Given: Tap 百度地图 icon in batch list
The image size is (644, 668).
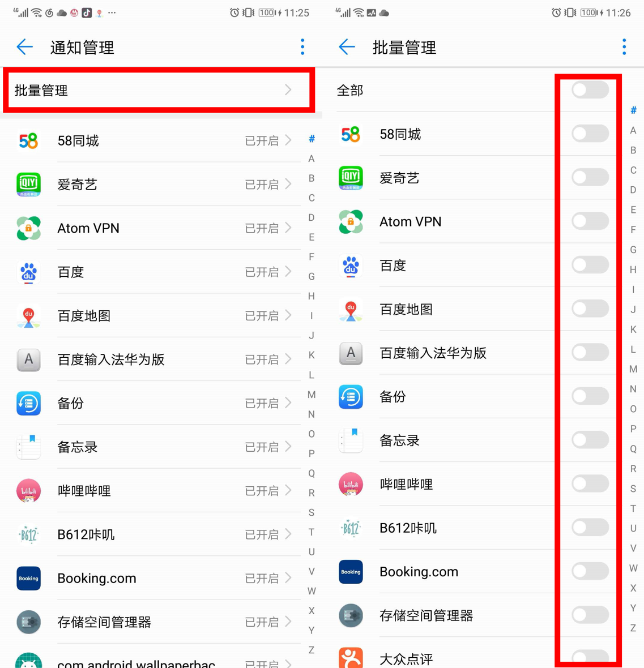Looking at the screenshot, I should (351, 309).
